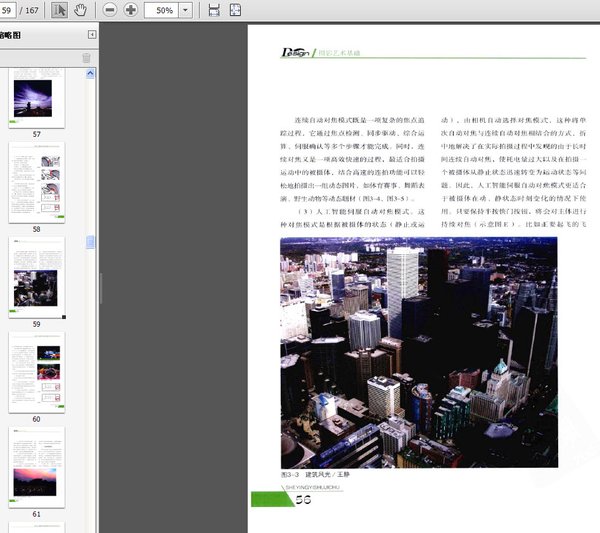Click the zoom in plus button
600x533 pixels.
[131, 10]
